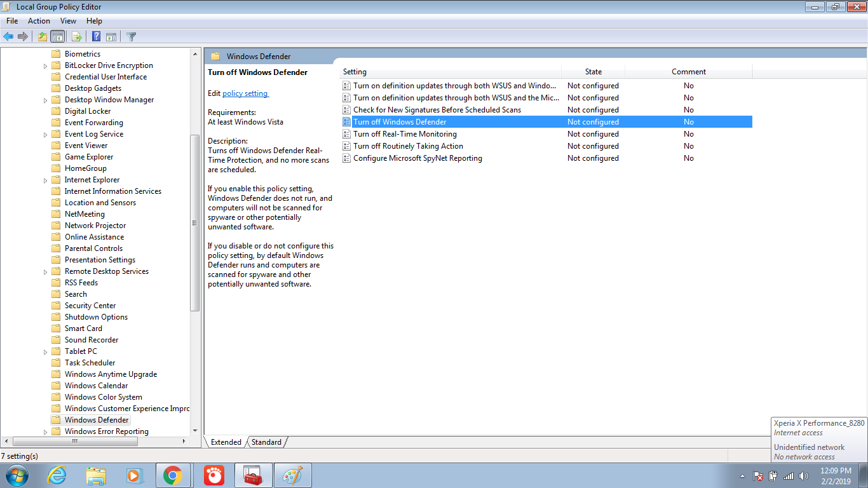Expand the Internet Explorer tree node
The width and height of the screenshot is (868, 488).
46,180
